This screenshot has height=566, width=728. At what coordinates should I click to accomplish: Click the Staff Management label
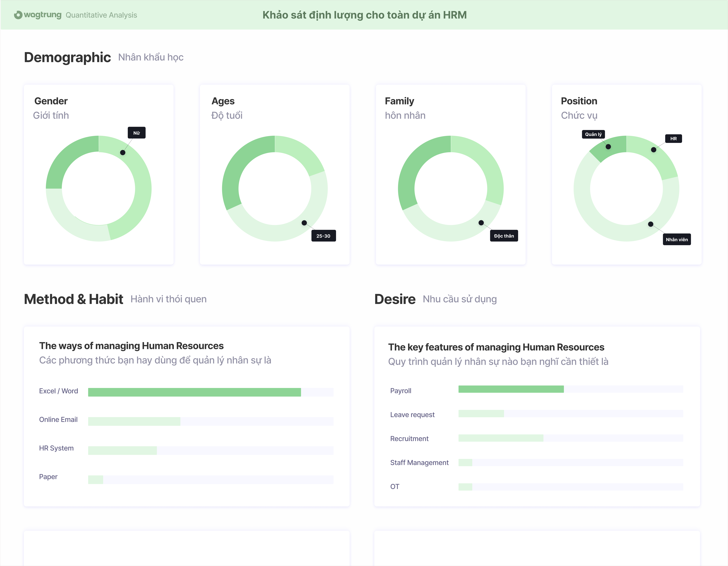point(419,463)
